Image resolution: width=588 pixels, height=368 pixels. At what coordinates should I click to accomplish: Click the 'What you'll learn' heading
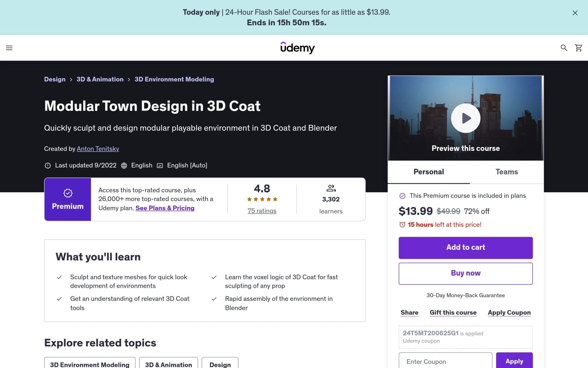pyautogui.click(x=98, y=257)
